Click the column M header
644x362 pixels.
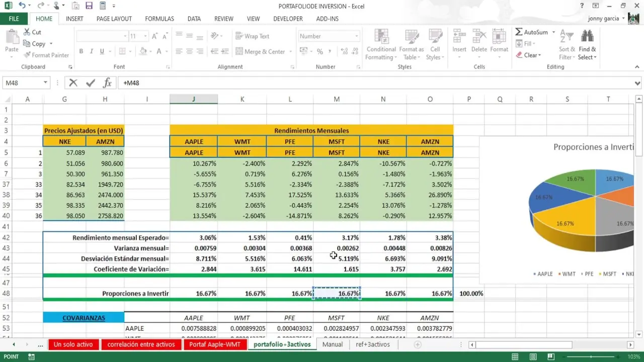(337, 99)
